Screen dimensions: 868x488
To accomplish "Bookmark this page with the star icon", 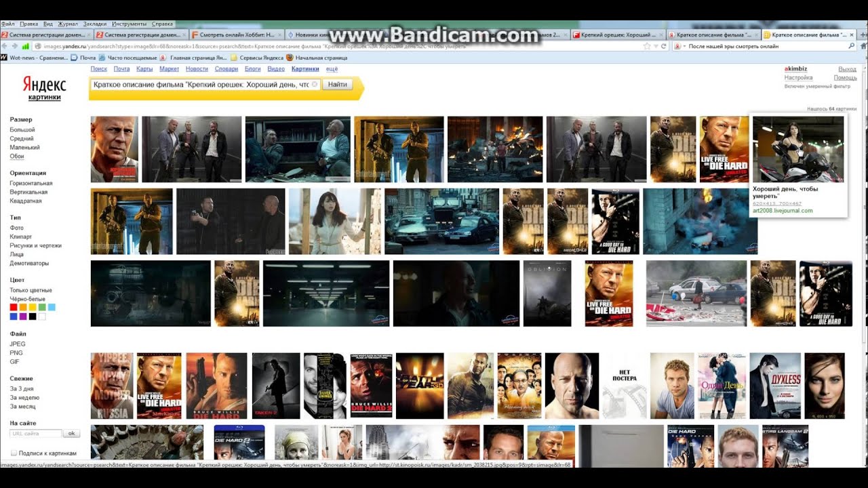I will [647, 46].
